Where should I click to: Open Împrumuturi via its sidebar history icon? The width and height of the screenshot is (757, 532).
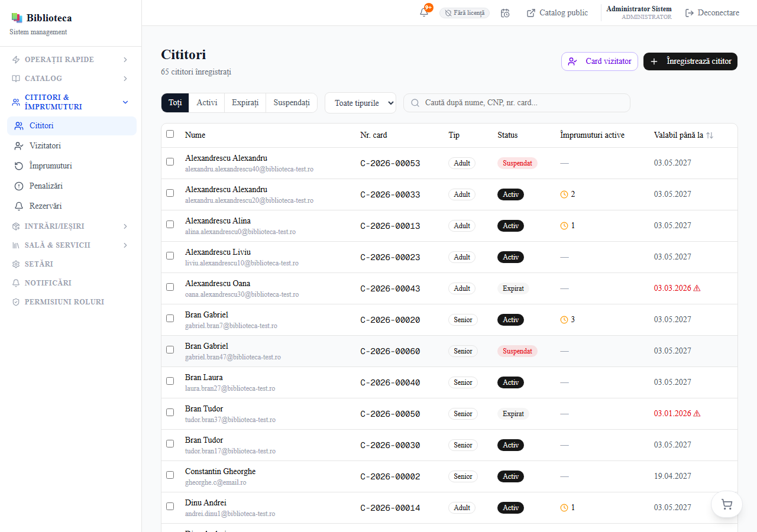18,166
